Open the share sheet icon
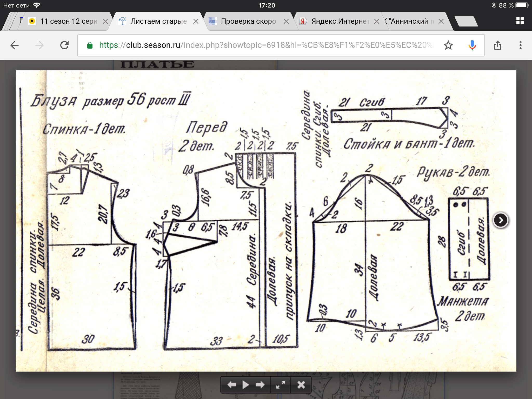Viewport: 532px width, 399px height. coord(497,45)
